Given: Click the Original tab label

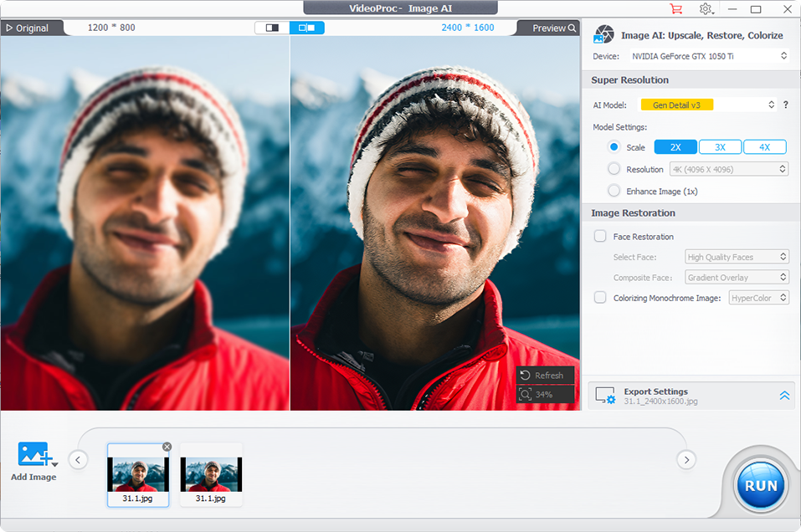Looking at the screenshot, I should [x=27, y=28].
